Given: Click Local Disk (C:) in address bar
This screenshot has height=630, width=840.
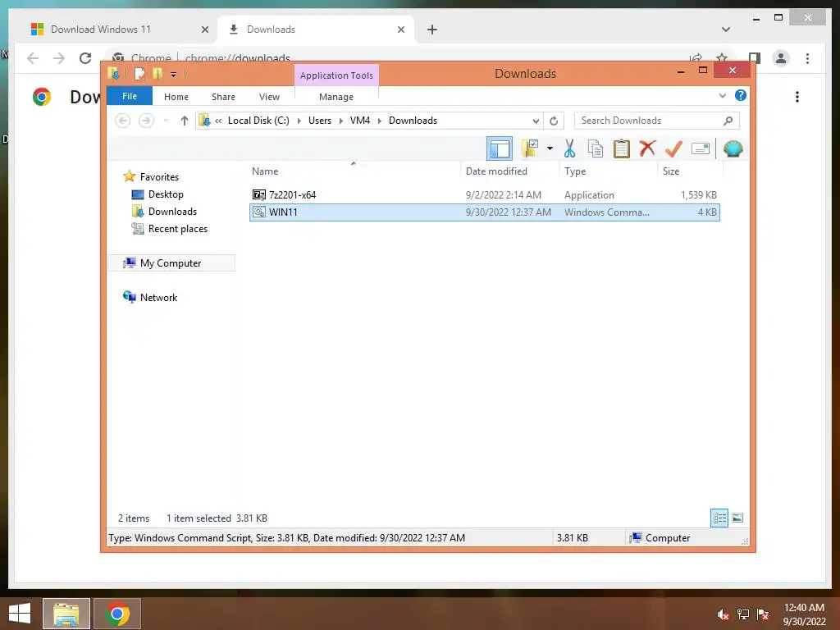Looking at the screenshot, I should tap(258, 121).
